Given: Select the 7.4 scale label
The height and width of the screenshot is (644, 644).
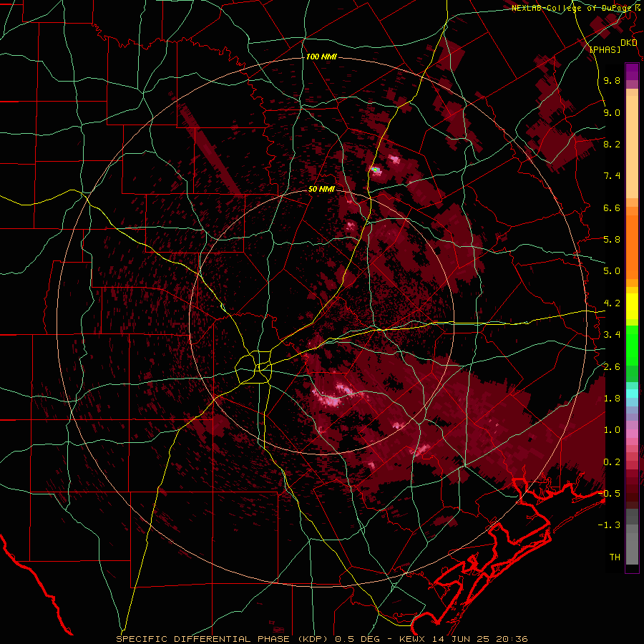Looking at the screenshot, I should [612, 176].
